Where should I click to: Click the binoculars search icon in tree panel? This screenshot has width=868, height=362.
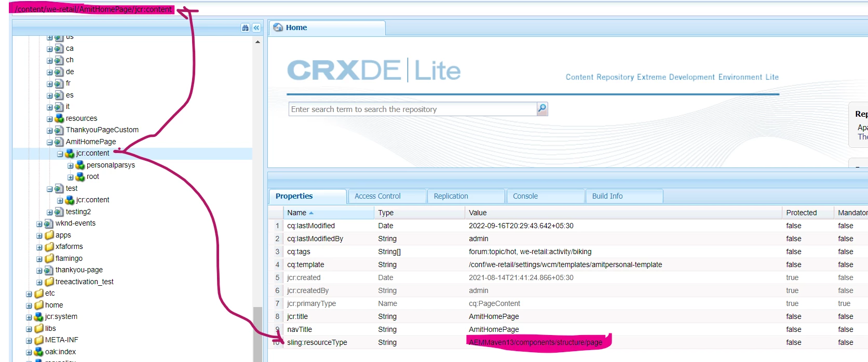point(245,28)
